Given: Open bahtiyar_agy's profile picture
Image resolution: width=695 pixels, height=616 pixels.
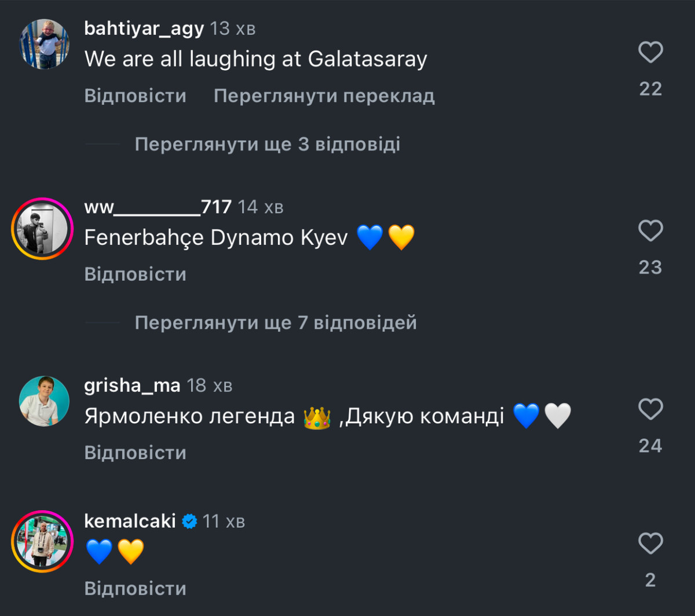Looking at the screenshot, I should (45, 44).
